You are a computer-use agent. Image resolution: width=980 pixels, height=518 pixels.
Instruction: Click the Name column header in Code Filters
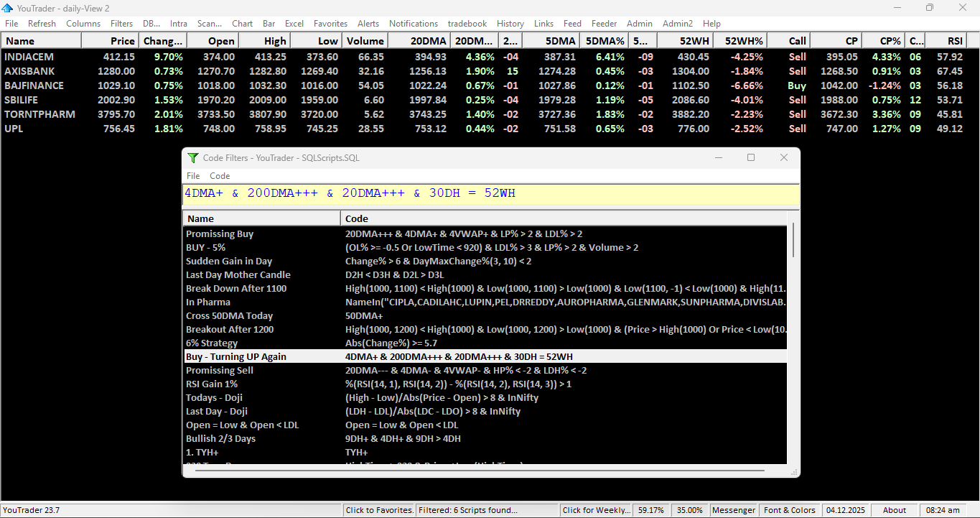(261, 218)
